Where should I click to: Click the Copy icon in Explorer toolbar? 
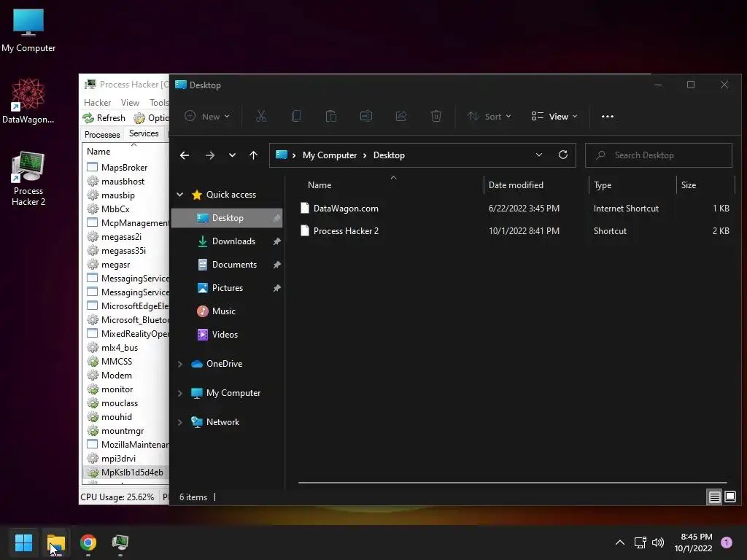(x=296, y=116)
